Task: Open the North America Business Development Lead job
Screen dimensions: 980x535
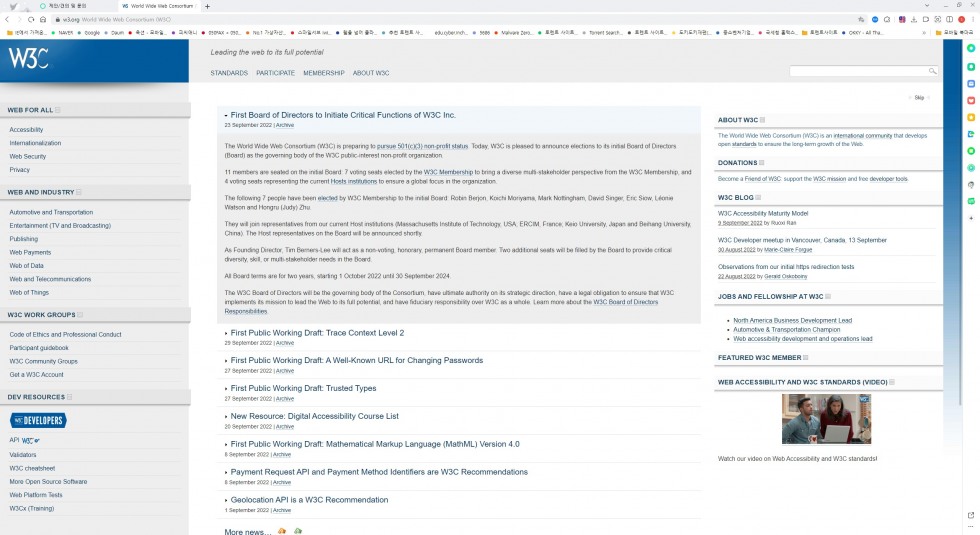Action: pyautogui.click(x=792, y=321)
